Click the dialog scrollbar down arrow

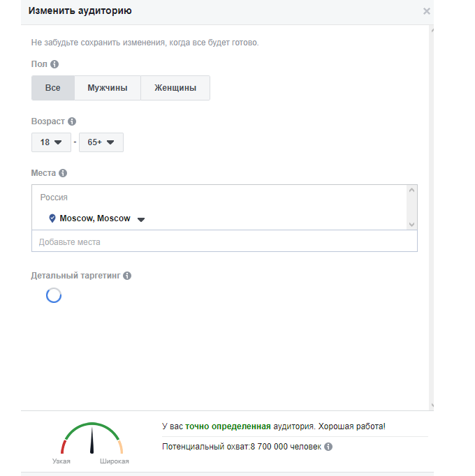pos(432,405)
